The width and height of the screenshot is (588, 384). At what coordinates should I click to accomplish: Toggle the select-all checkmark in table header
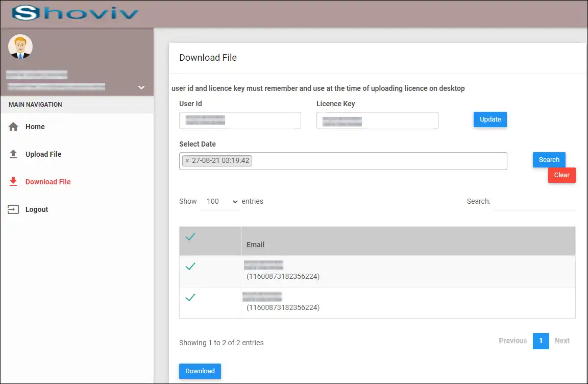click(x=190, y=237)
